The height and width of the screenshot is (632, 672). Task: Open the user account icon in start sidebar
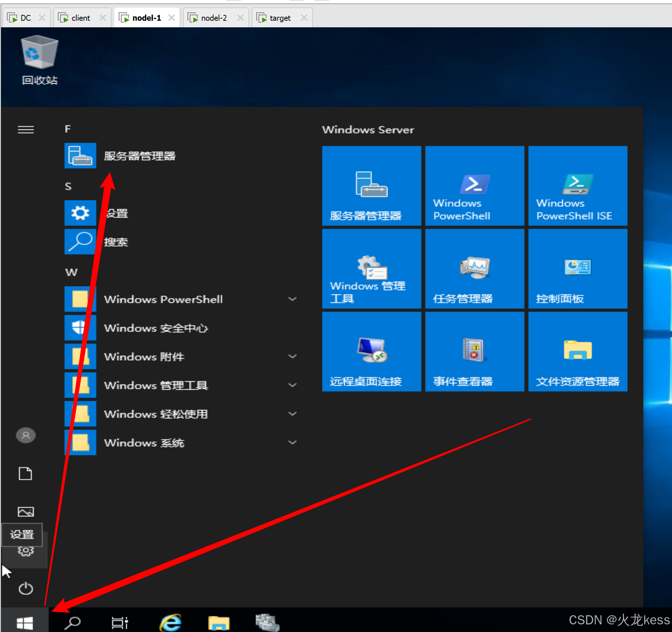coord(26,435)
